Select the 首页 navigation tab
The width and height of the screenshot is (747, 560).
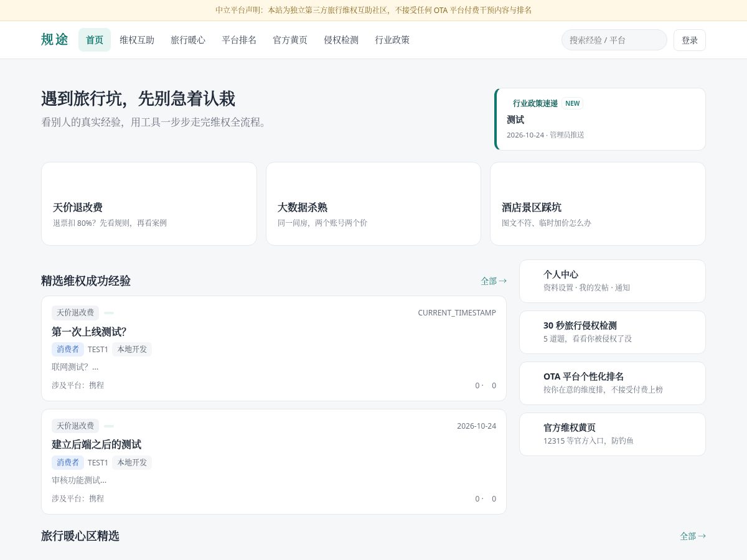click(x=95, y=40)
